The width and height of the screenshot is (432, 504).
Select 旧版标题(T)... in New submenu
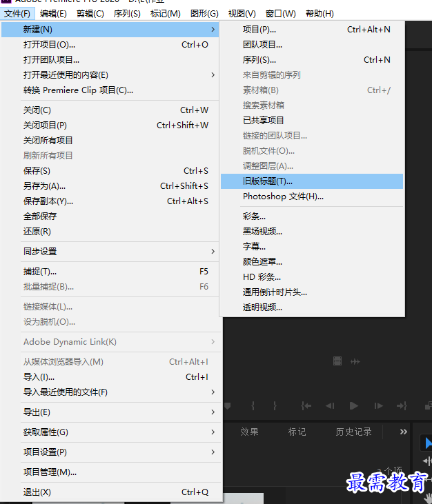point(312,181)
